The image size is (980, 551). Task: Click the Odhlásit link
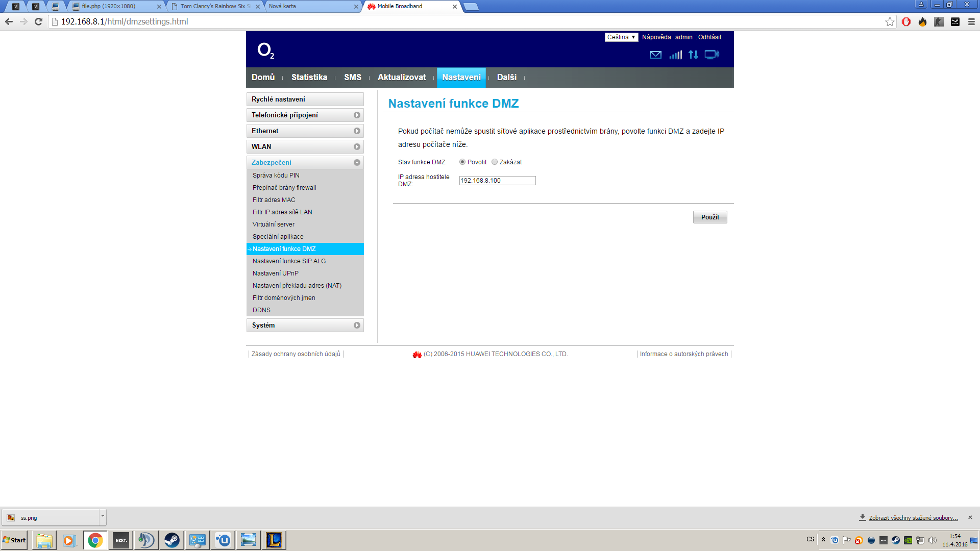point(709,37)
